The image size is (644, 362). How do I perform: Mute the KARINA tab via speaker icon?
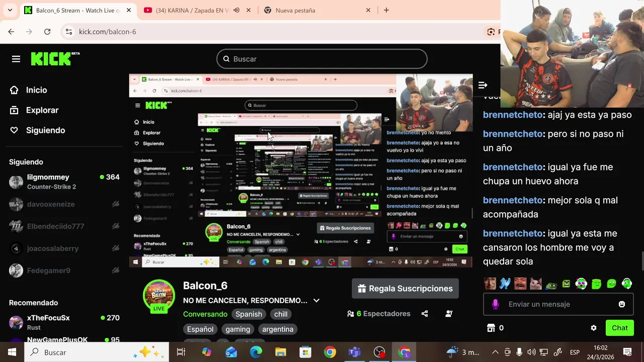[x=236, y=10]
